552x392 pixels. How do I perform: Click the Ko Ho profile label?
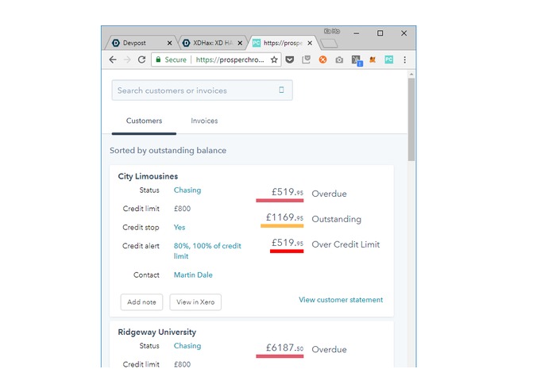tap(332, 31)
